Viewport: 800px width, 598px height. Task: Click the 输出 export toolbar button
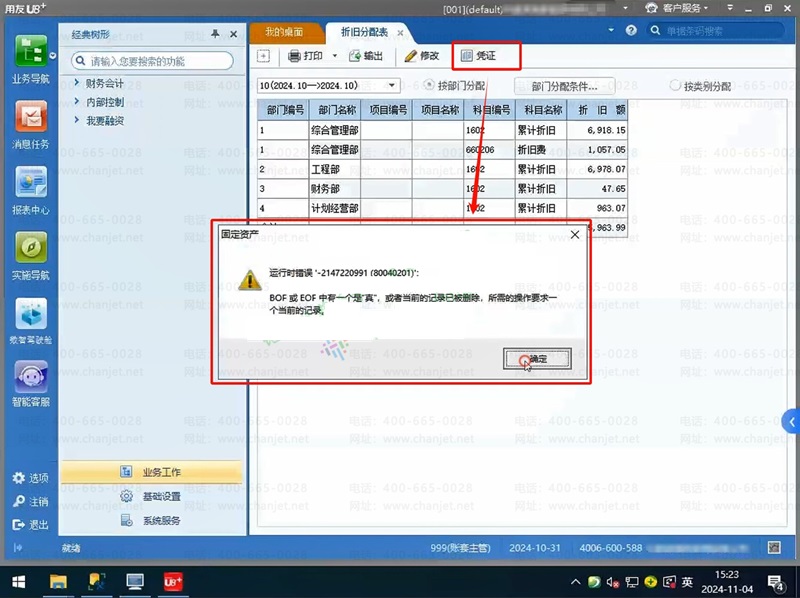(366, 56)
